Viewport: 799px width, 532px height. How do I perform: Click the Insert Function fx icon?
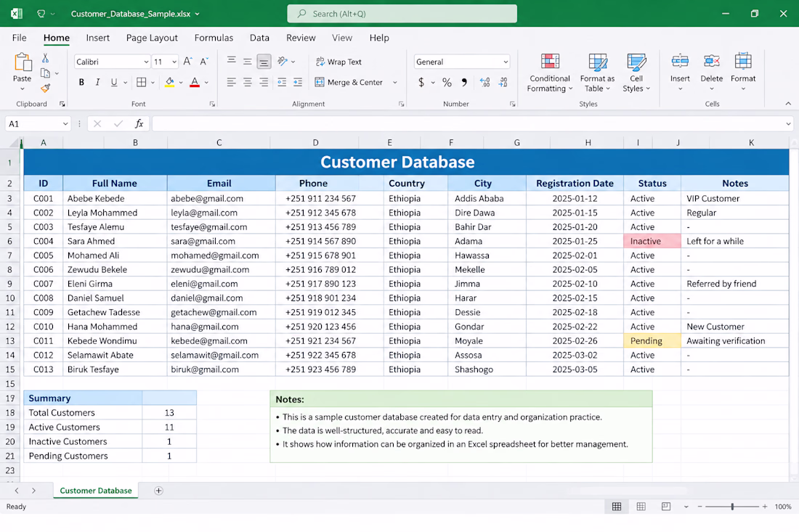pyautogui.click(x=139, y=123)
